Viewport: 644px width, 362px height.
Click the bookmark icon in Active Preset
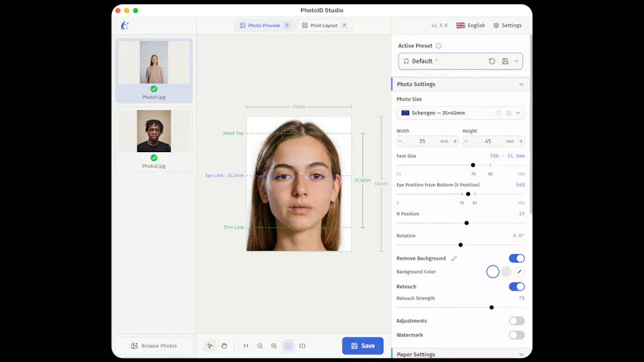click(407, 61)
